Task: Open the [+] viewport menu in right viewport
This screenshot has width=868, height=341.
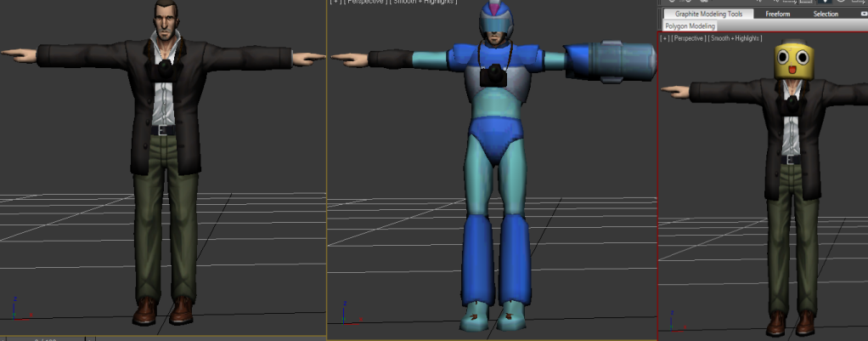Action: (664, 38)
